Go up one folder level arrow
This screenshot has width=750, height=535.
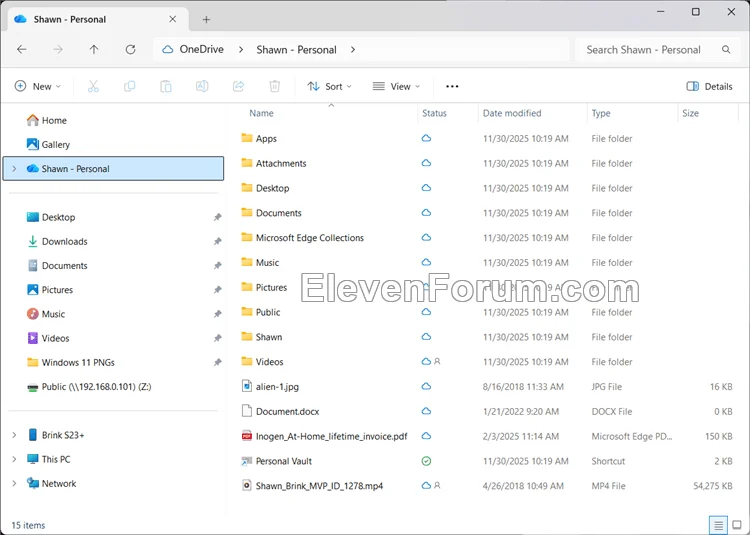(x=94, y=50)
